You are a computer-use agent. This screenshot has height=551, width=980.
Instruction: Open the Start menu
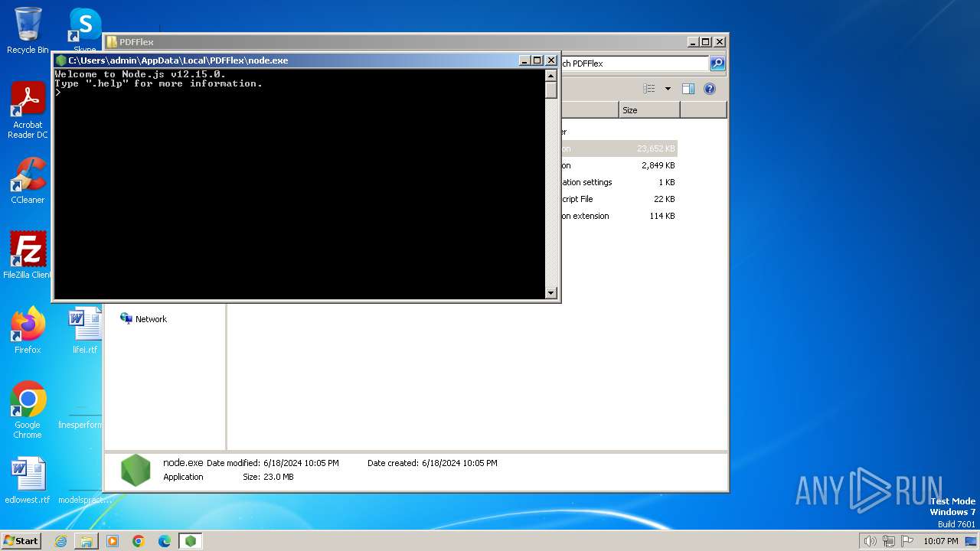(x=21, y=541)
